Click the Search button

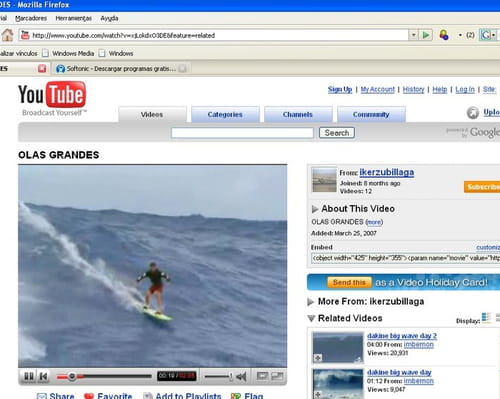click(x=337, y=133)
